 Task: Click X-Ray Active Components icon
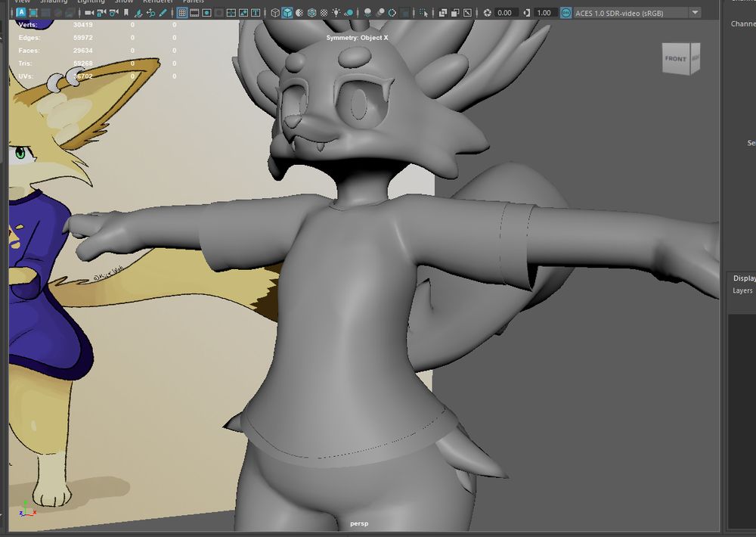455,13
